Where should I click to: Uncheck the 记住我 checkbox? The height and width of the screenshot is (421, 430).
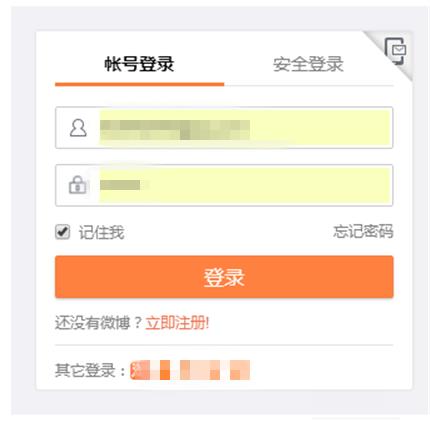63,232
